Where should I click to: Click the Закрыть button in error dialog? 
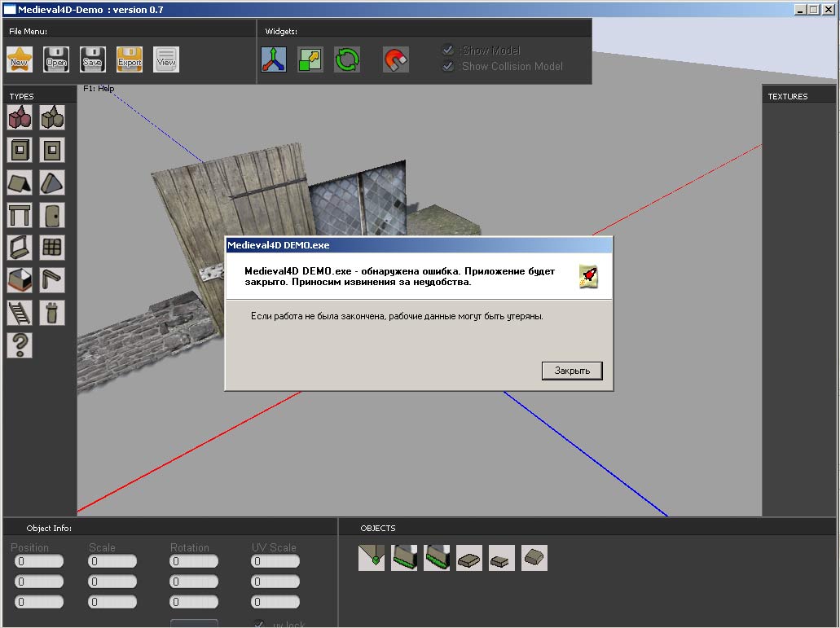[572, 371]
